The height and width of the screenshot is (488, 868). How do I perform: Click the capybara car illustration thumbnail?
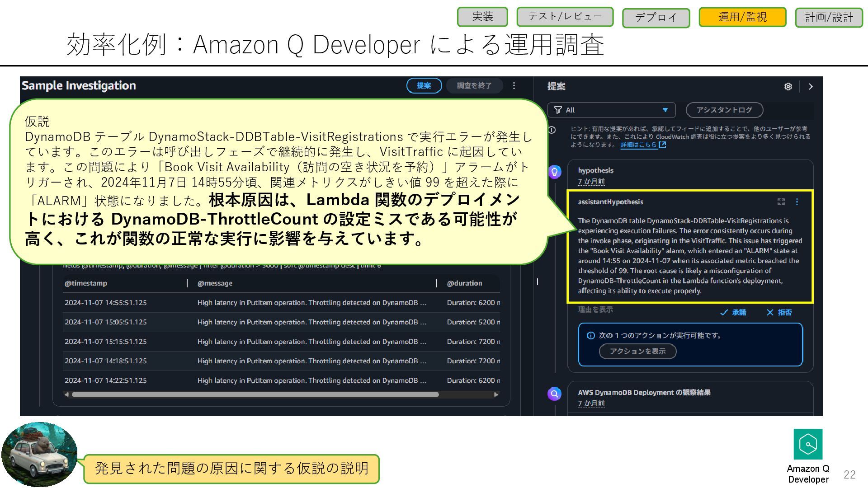(40, 455)
